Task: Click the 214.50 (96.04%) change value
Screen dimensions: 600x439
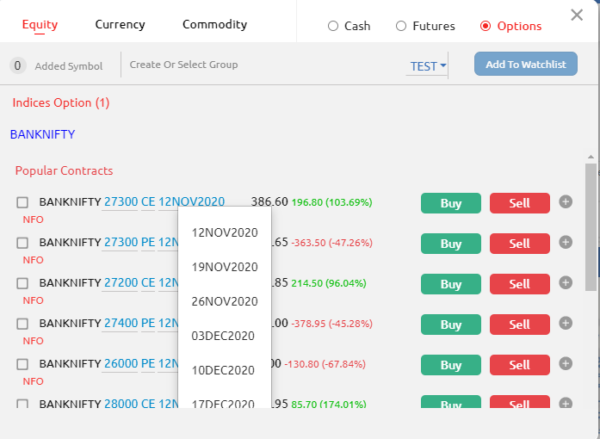Action: tap(329, 283)
